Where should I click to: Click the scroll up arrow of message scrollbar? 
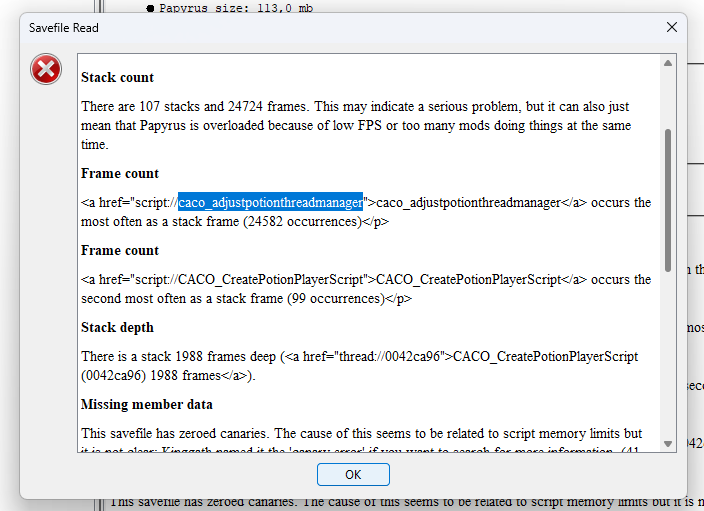[668, 63]
